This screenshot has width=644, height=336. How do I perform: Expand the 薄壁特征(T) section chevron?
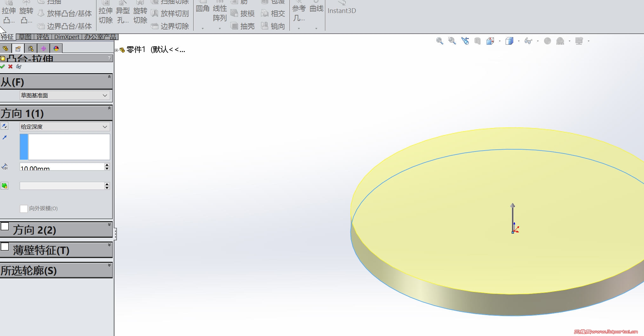tap(109, 245)
